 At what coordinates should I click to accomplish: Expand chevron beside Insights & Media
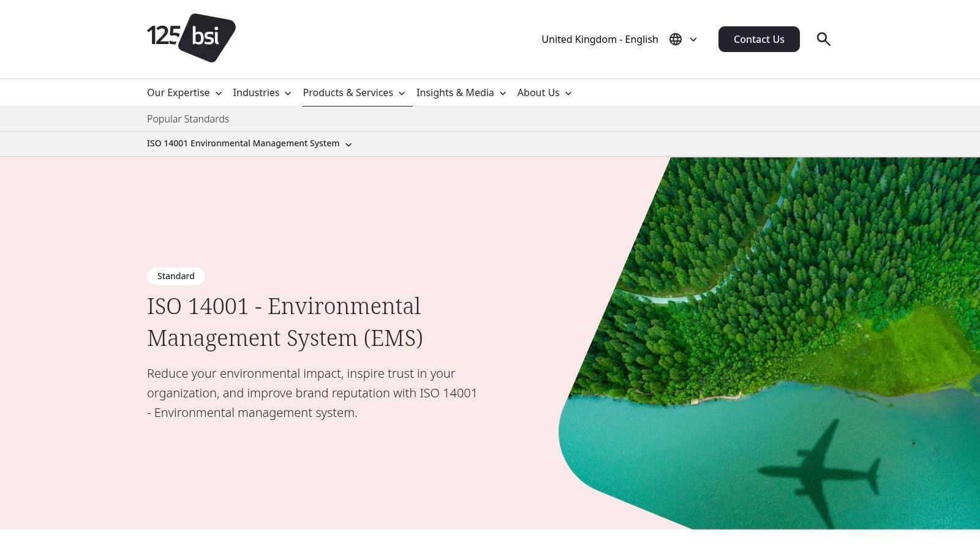(x=503, y=94)
